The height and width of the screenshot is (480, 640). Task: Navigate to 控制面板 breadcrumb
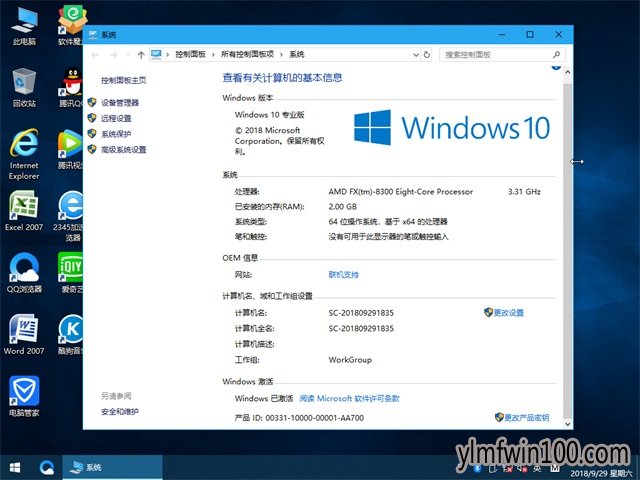point(190,54)
